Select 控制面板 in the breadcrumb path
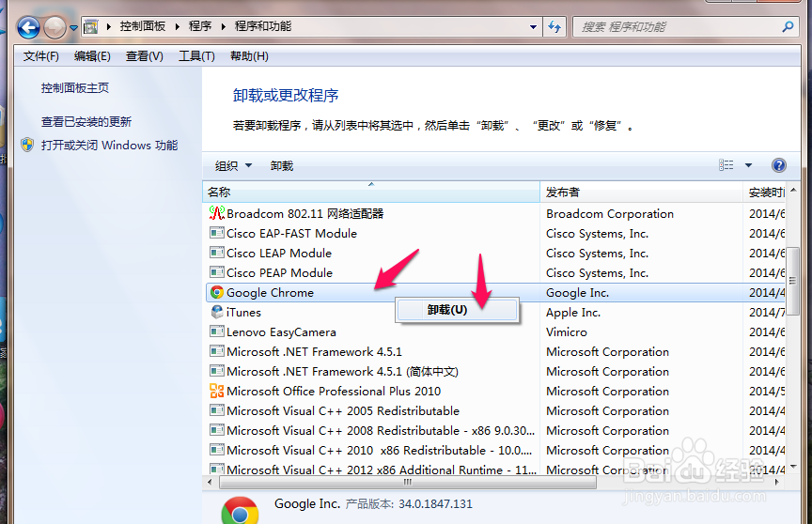 143,26
